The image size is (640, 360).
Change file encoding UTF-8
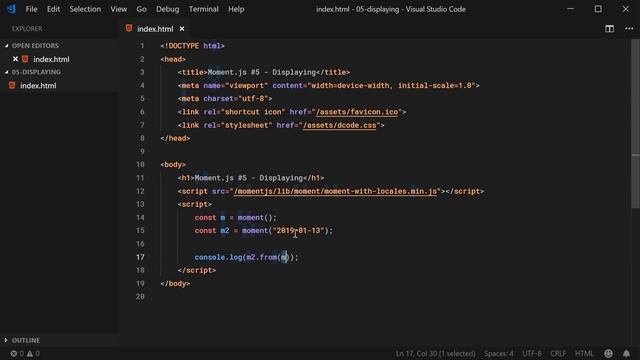[532, 353]
